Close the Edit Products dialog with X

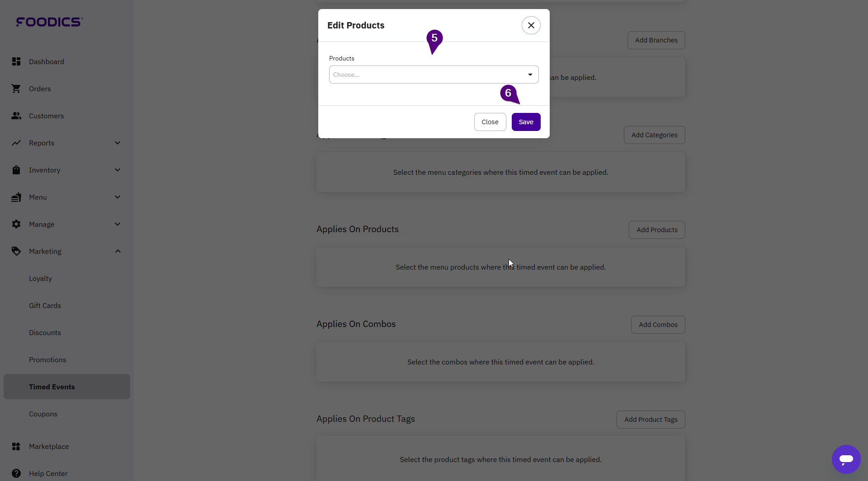pos(531,25)
